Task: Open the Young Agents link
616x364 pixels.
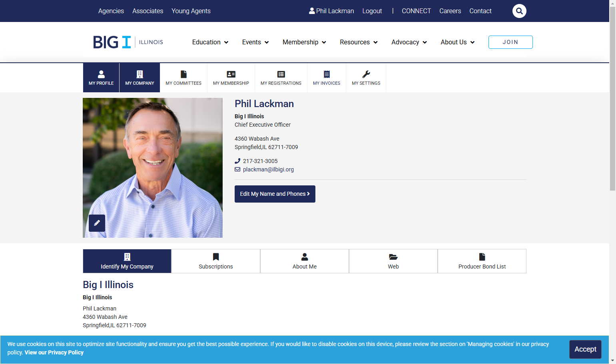Action: point(191,11)
